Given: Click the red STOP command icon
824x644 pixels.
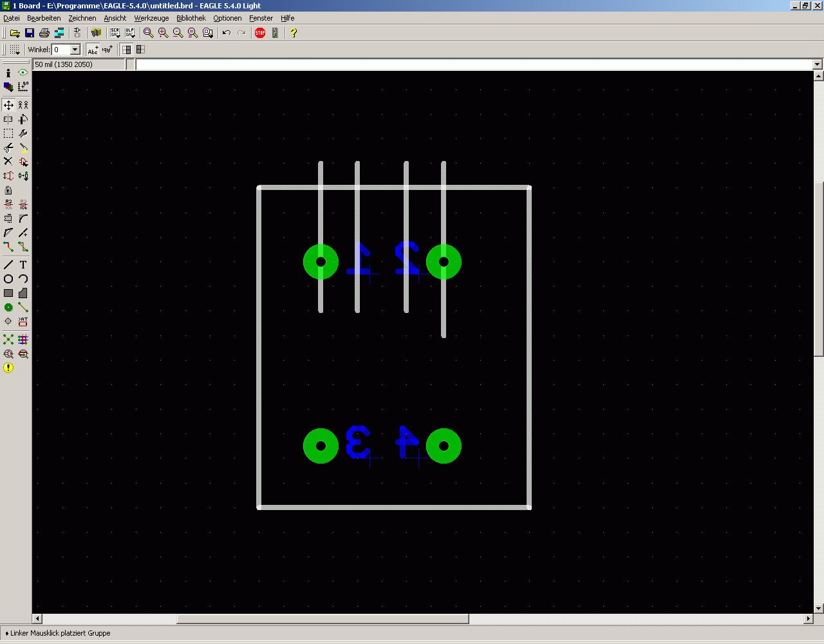Looking at the screenshot, I should coord(260,32).
